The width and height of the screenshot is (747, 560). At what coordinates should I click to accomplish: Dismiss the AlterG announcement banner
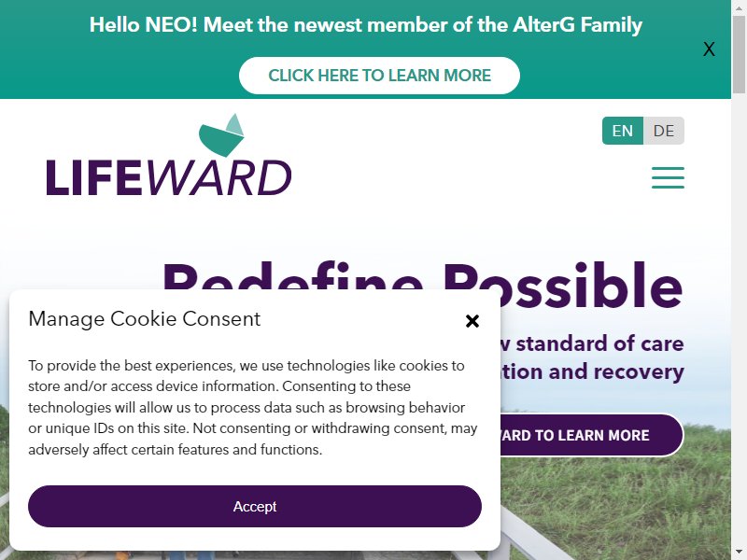tap(709, 49)
